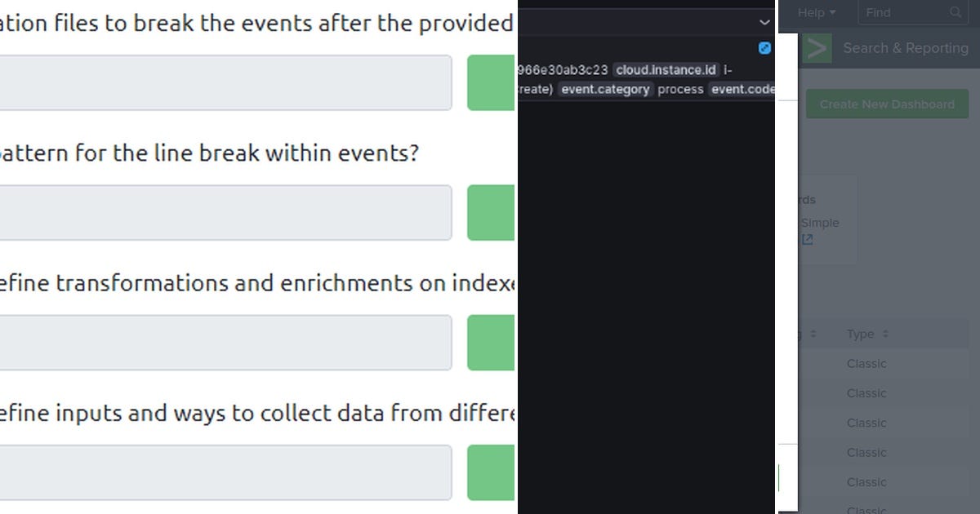
Task: Open the external link icon below Simple
Action: pyautogui.click(x=807, y=239)
